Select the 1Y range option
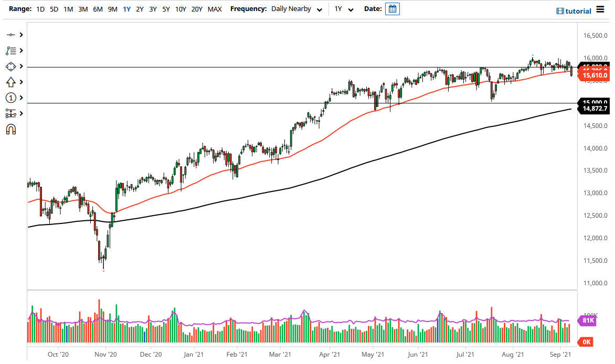Viewport: 615px width, 364px height. [x=125, y=9]
